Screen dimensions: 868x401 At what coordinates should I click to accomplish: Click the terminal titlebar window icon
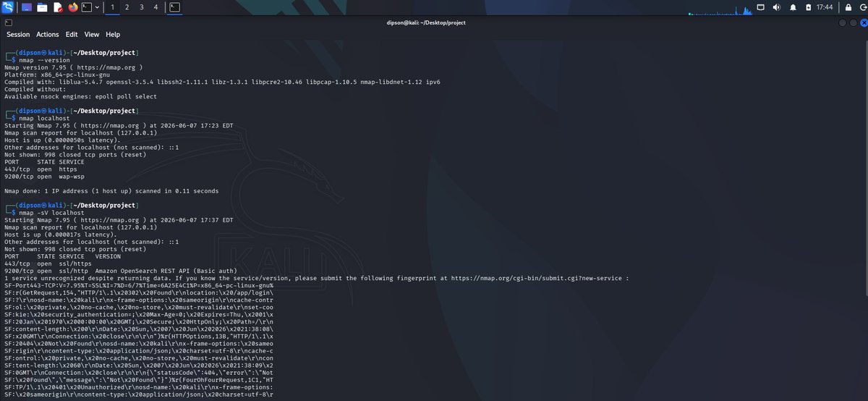click(x=8, y=22)
